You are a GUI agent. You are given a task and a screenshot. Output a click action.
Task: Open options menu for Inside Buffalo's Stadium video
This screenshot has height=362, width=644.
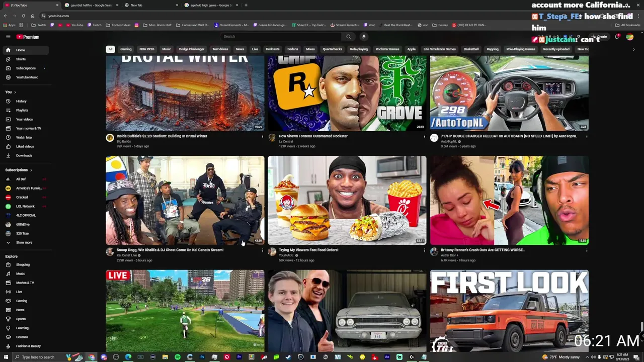coord(262,136)
